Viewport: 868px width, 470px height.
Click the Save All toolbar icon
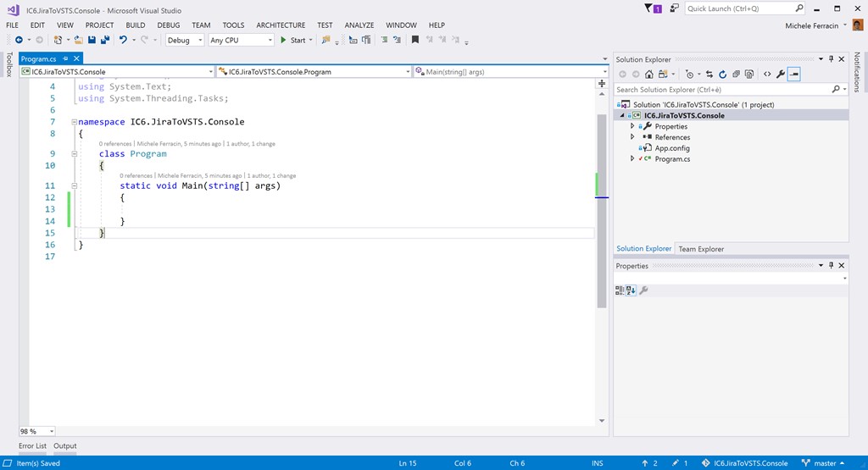105,40
